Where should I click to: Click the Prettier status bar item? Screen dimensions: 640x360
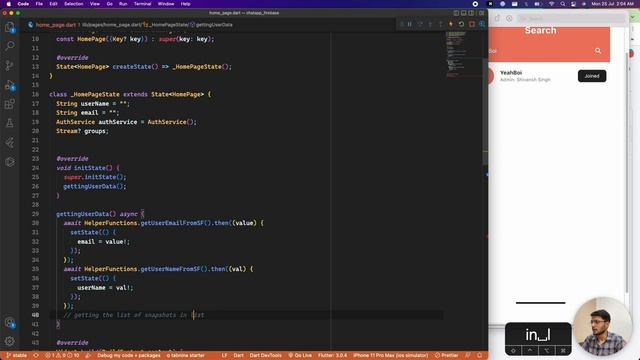coord(447,356)
